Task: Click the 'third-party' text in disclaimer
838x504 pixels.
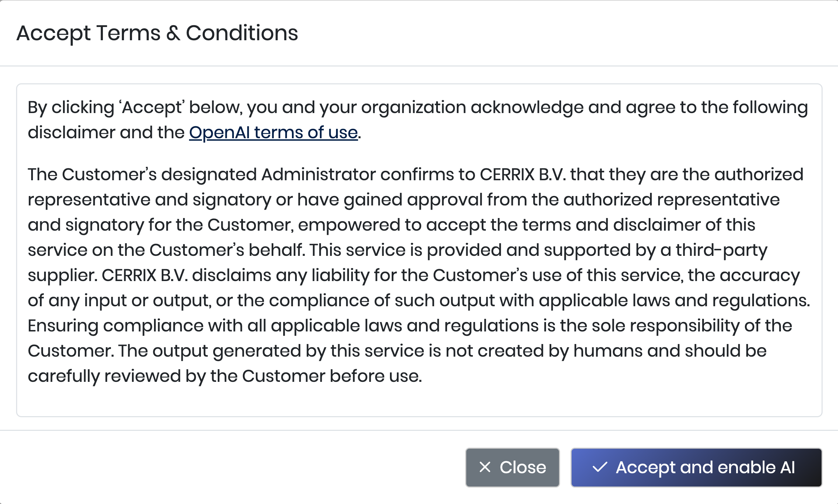Action: tap(721, 250)
